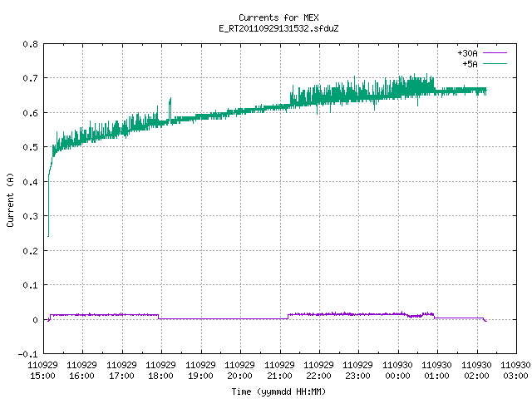Click the y-axis tick value 0.8
This screenshot has height=399, width=532.
click(x=30, y=44)
